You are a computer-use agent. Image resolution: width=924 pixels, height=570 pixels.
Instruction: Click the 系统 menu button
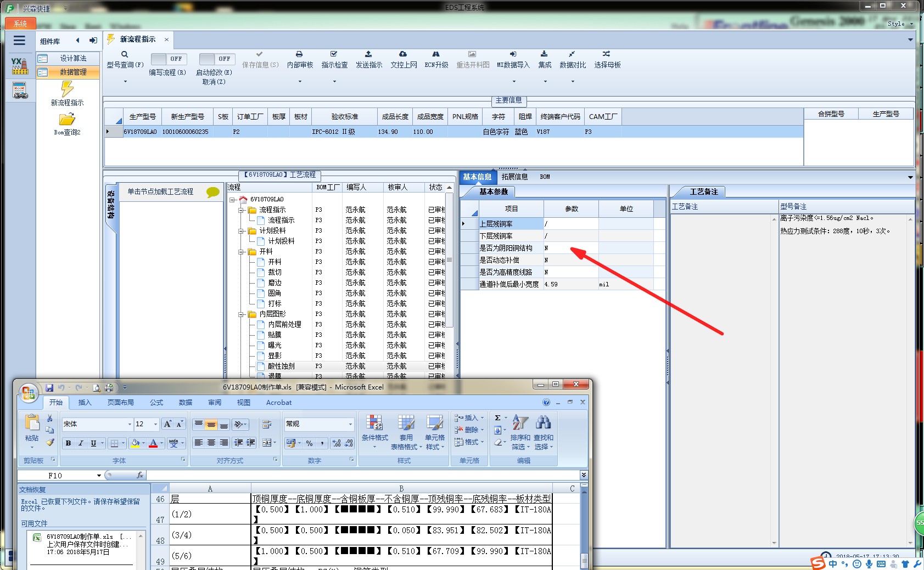pos(20,24)
